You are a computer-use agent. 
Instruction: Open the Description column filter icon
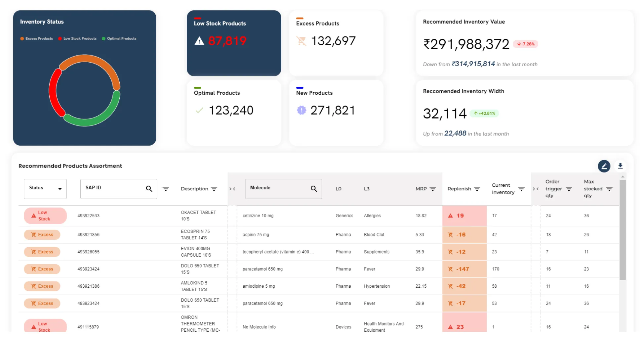pyautogui.click(x=214, y=189)
